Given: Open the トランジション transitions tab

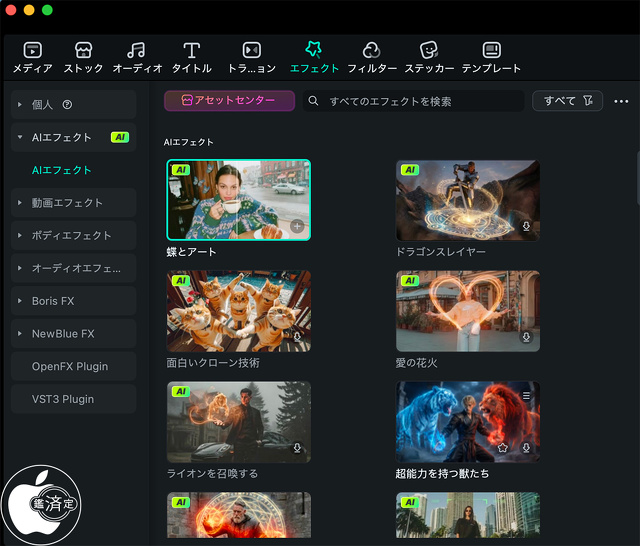Looking at the screenshot, I should point(251,58).
